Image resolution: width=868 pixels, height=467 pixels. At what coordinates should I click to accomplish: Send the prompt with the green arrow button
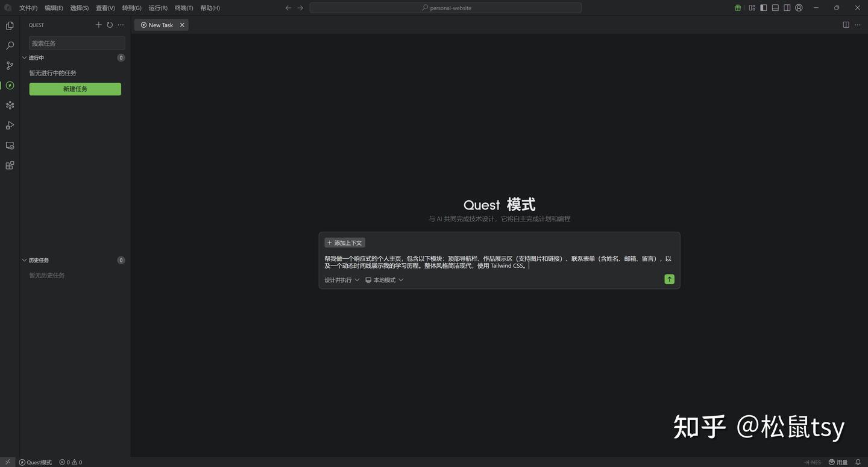[x=669, y=279]
